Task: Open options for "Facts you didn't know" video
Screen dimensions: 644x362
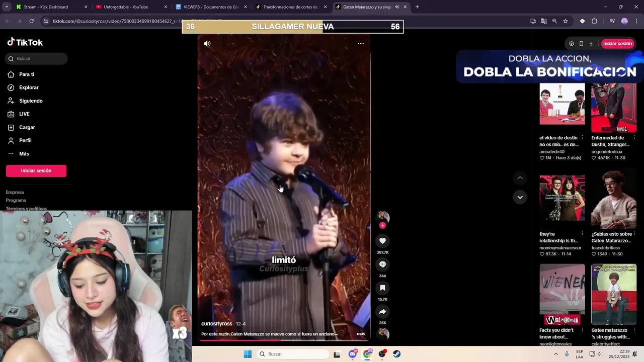Action: click(x=582, y=330)
